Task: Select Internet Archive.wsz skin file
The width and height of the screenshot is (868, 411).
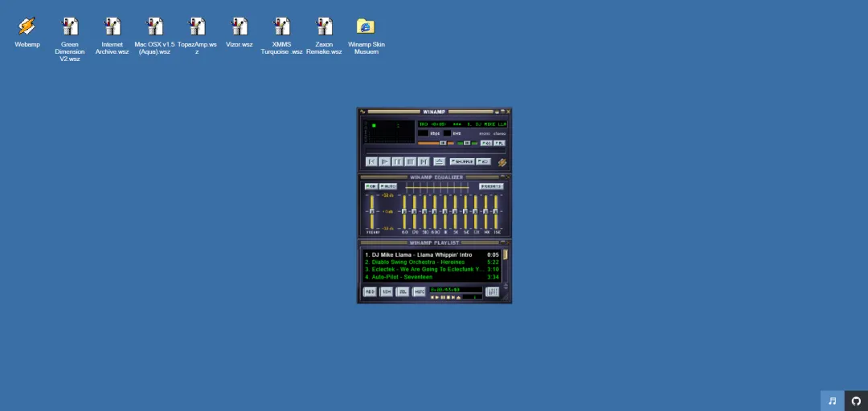Action: point(113,36)
